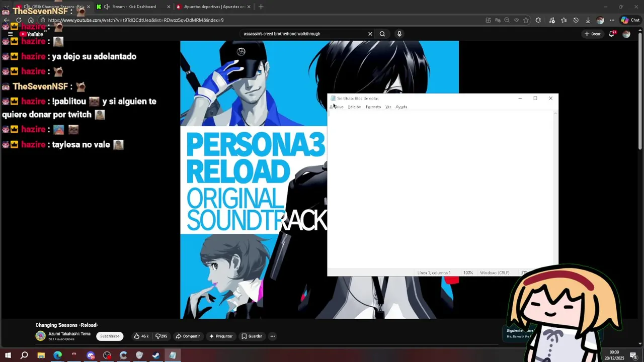Screen dimensions: 644x362
Task: Open more actions ellipsis below video
Action: click(x=273, y=336)
